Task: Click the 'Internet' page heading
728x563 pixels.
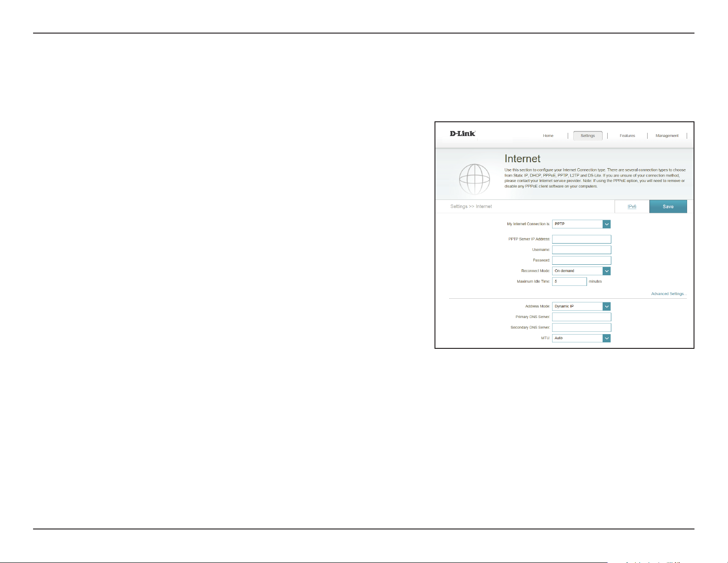Action: pos(522,159)
